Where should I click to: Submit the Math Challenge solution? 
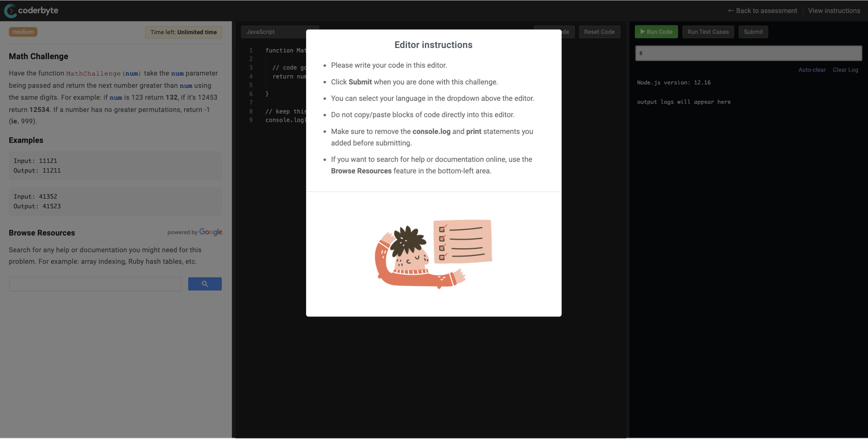pyautogui.click(x=753, y=32)
